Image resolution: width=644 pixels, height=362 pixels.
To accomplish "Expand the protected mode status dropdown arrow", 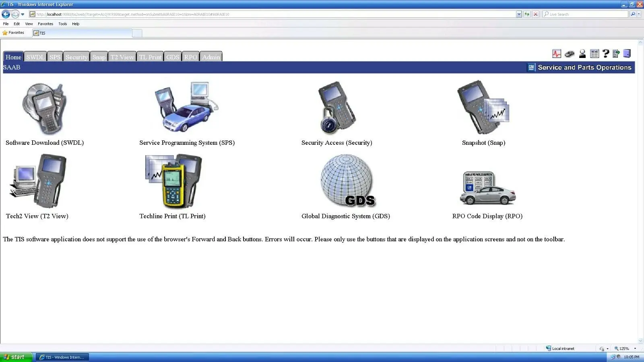I will pos(607,349).
